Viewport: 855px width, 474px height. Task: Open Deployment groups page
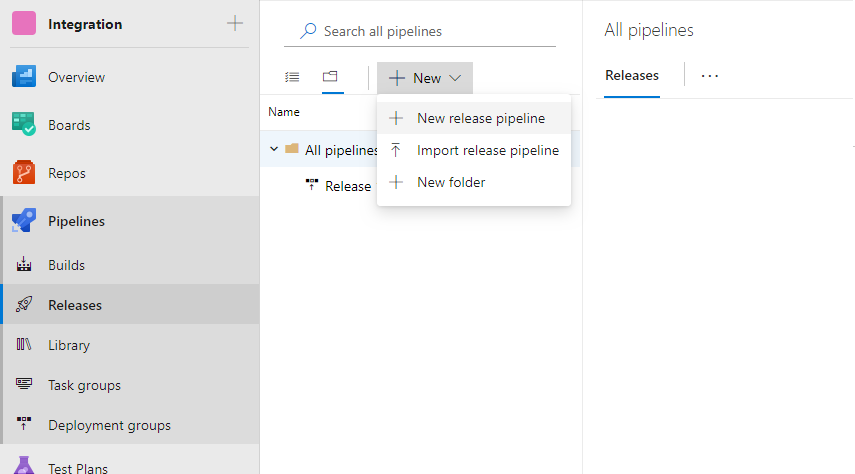[109, 425]
